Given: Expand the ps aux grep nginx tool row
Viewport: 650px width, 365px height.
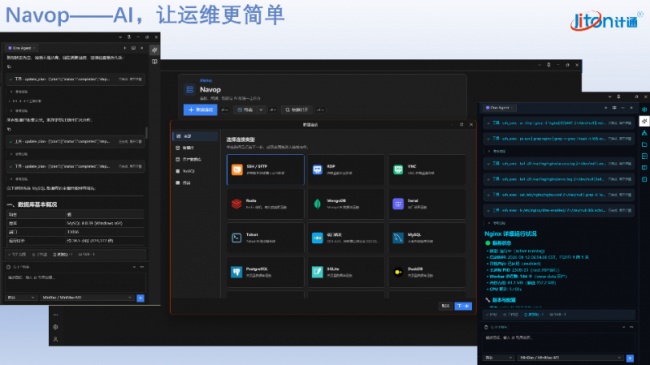Looking at the screenshot, I should [559, 139].
